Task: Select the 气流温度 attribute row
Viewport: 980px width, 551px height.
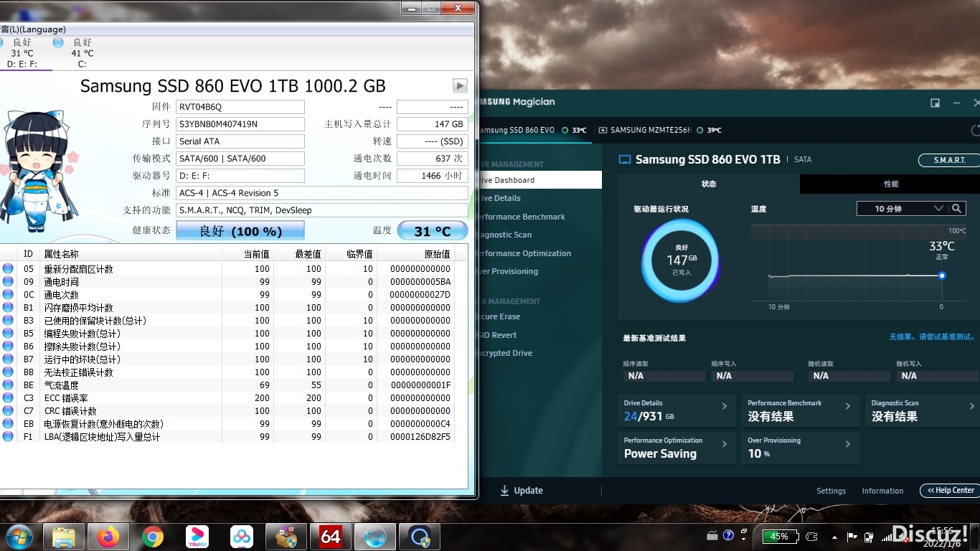Action: pos(227,385)
